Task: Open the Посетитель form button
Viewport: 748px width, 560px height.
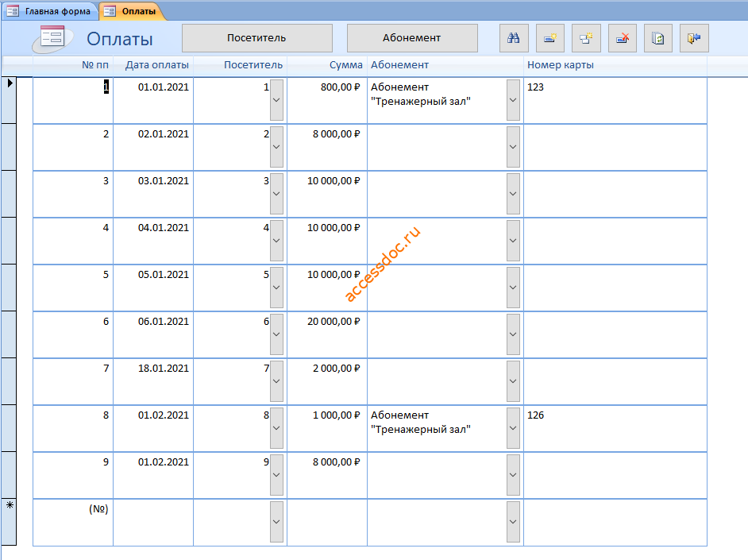Action: tap(257, 38)
